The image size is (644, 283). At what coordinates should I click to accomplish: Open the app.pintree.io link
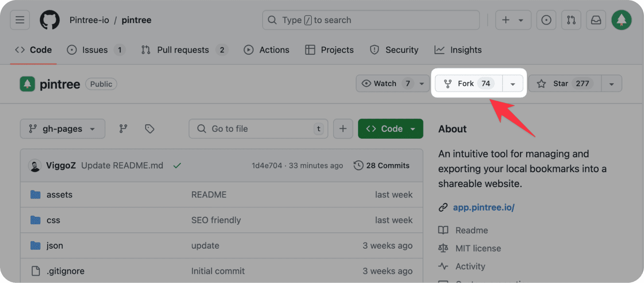pyautogui.click(x=483, y=208)
